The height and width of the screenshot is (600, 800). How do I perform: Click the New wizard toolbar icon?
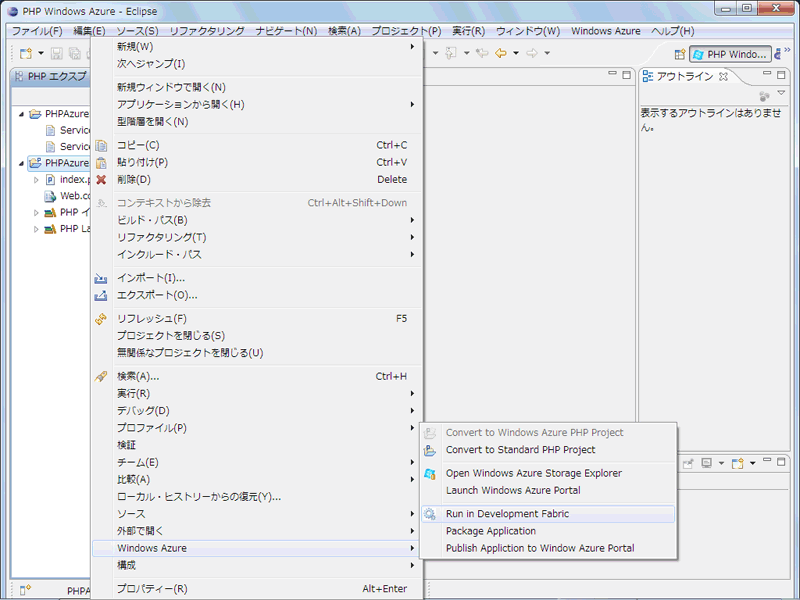click(26, 53)
